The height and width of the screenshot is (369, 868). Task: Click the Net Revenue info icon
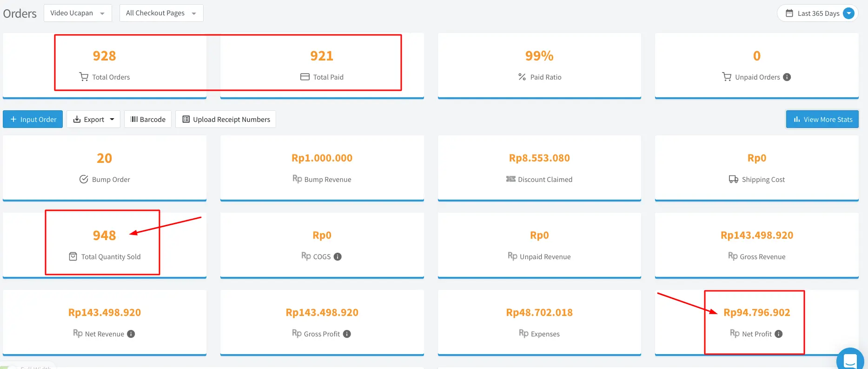point(131,334)
